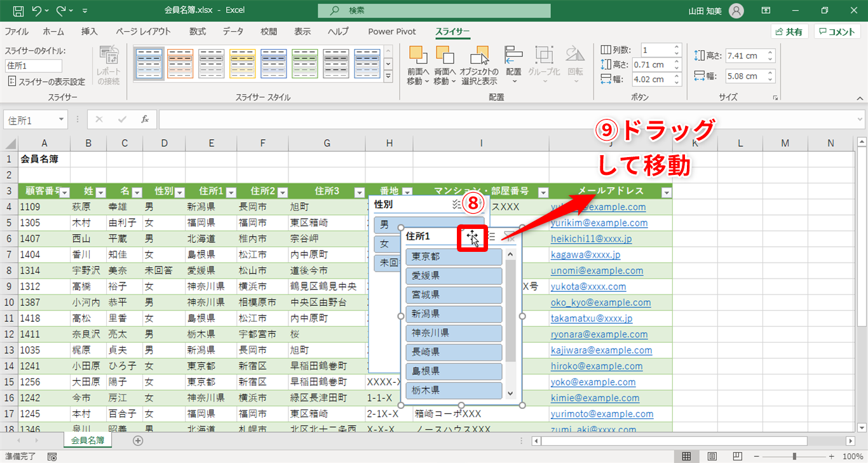Click the insert function fx icon
The image size is (868, 463).
(145, 120)
